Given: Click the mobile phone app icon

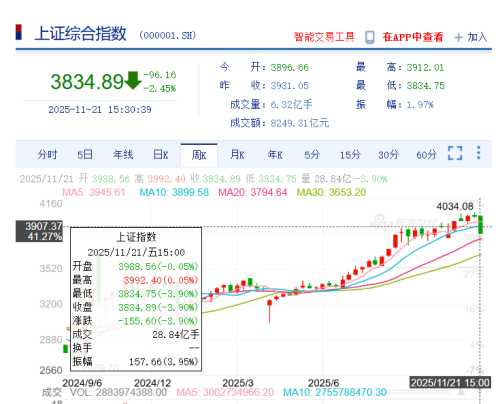Looking at the screenshot, I should click(x=370, y=37).
